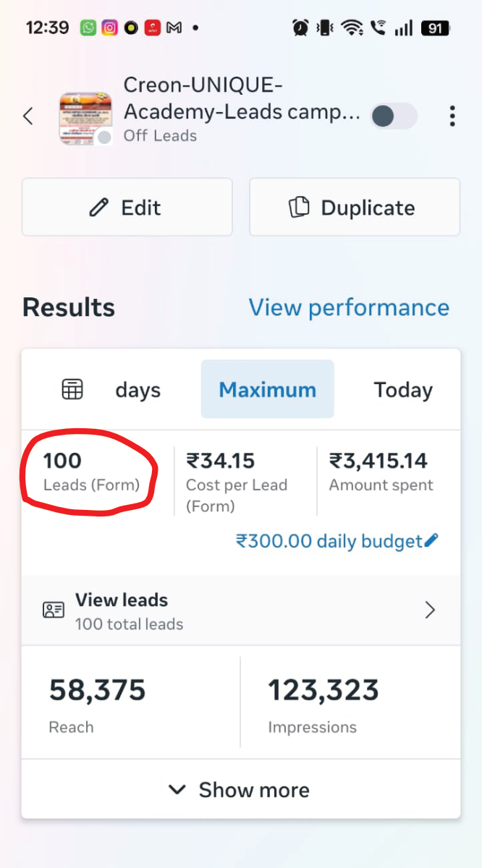The image size is (482, 868).
Task: Open the WhatsApp notification in status bar
Action: pyautogui.click(x=88, y=28)
